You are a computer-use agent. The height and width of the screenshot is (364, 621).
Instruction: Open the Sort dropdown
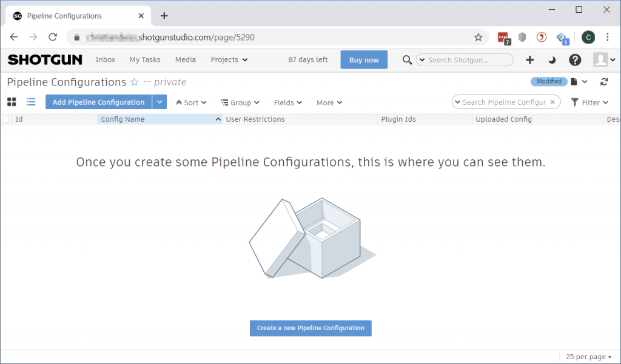tap(191, 102)
